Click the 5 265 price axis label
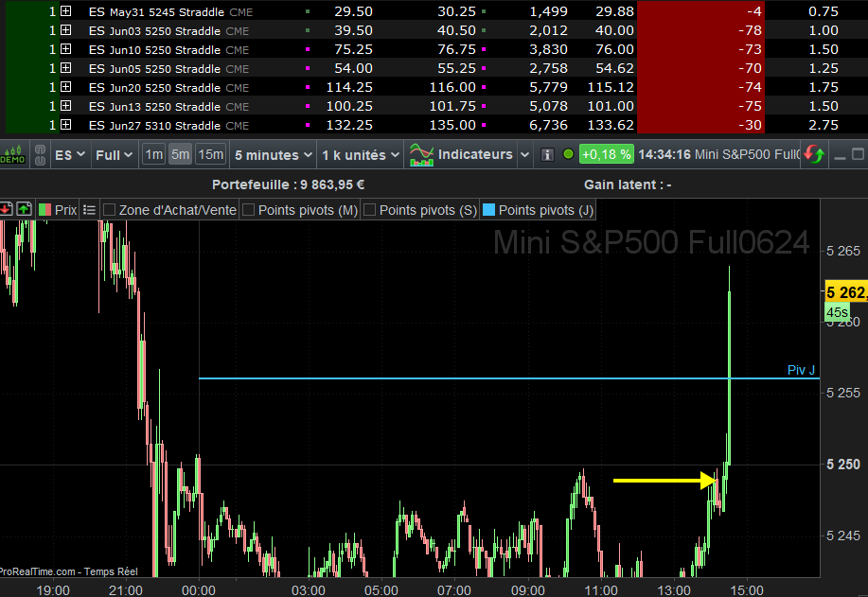This screenshot has width=868, height=597. pos(843,251)
